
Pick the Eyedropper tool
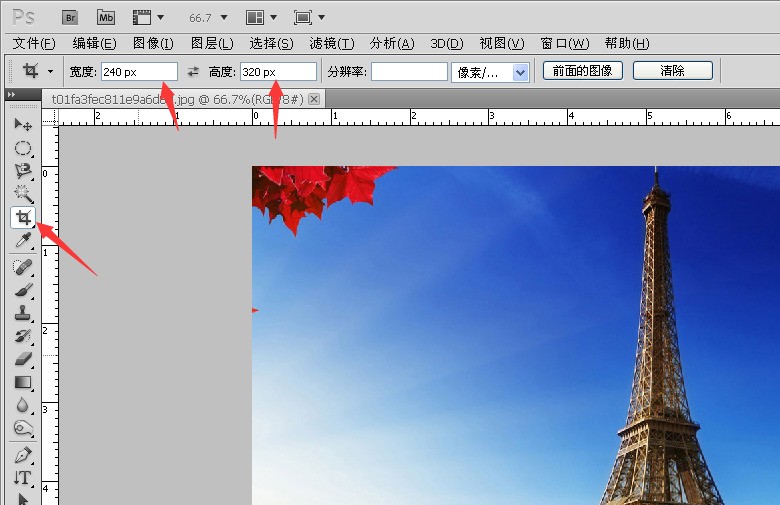(x=23, y=241)
